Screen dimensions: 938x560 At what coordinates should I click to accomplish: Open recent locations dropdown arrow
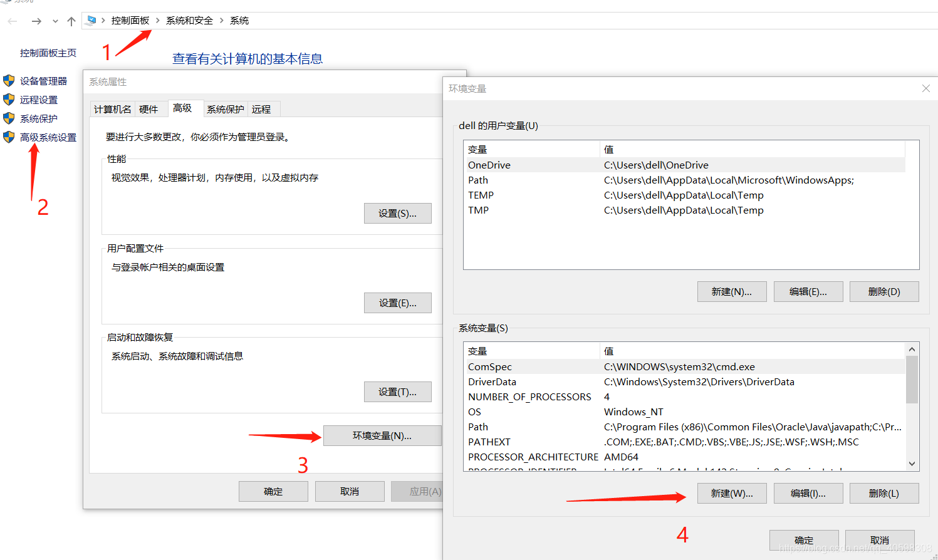pyautogui.click(x=55, y=21)
